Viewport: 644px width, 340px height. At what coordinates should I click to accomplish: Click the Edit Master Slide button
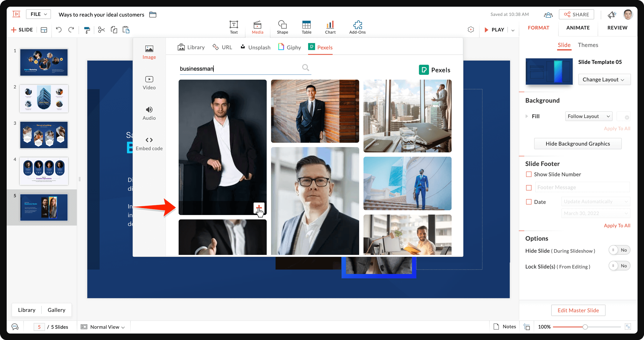pos(578,310)
